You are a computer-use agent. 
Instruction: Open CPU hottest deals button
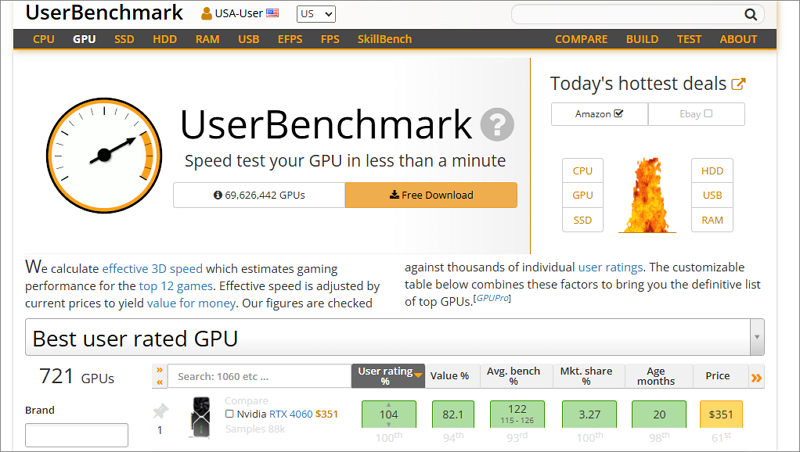[583, 170]
